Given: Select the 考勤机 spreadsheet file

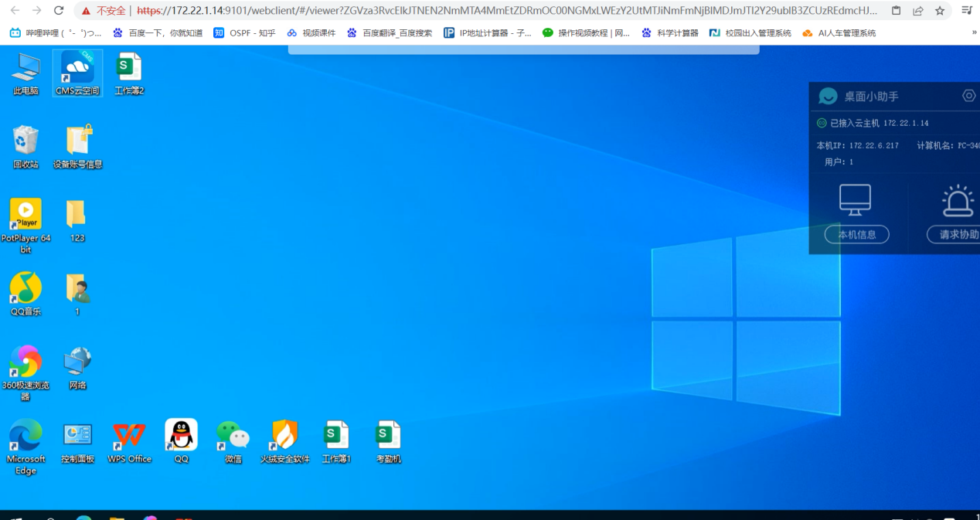Looking at the screenshot, I should [388, 436].
